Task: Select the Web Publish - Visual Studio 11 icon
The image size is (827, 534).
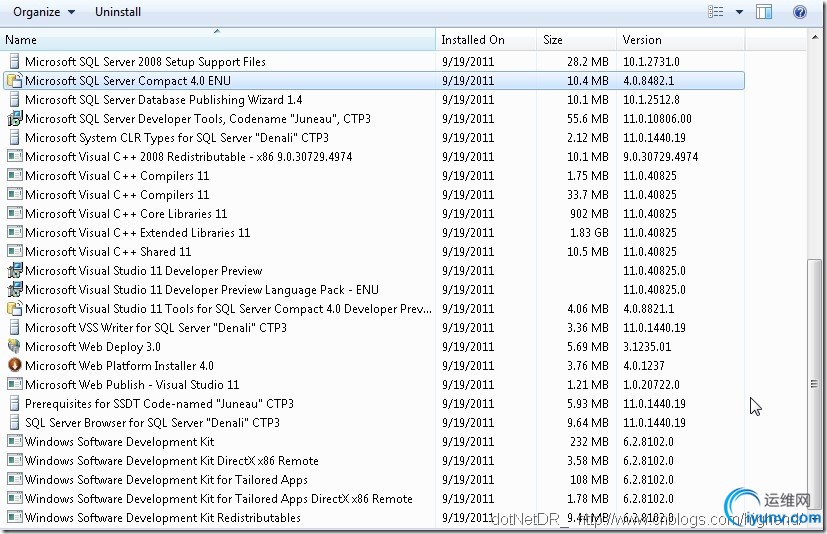Action: tap(15, 384)
